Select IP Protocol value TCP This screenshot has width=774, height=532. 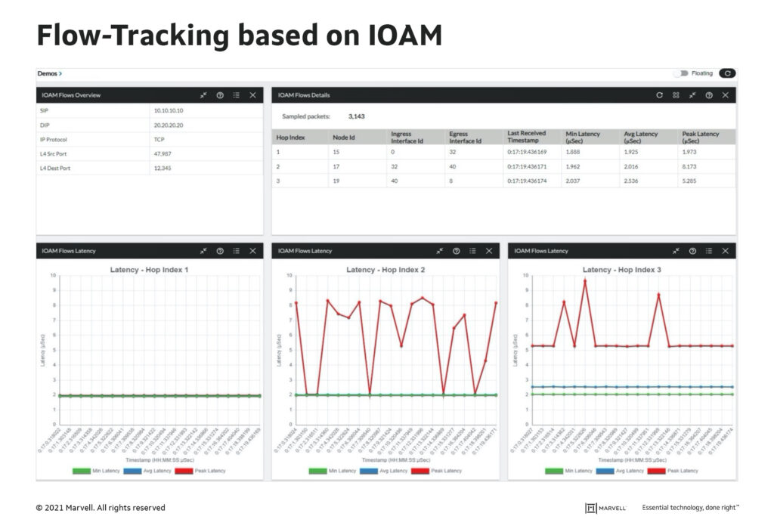pyautogui.click(x=159, y=140)
